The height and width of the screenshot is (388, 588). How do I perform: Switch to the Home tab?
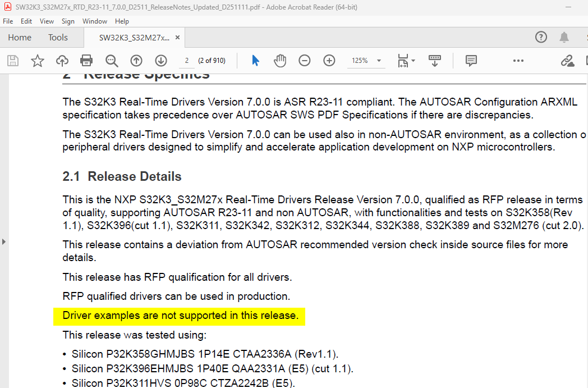point(20,37)
